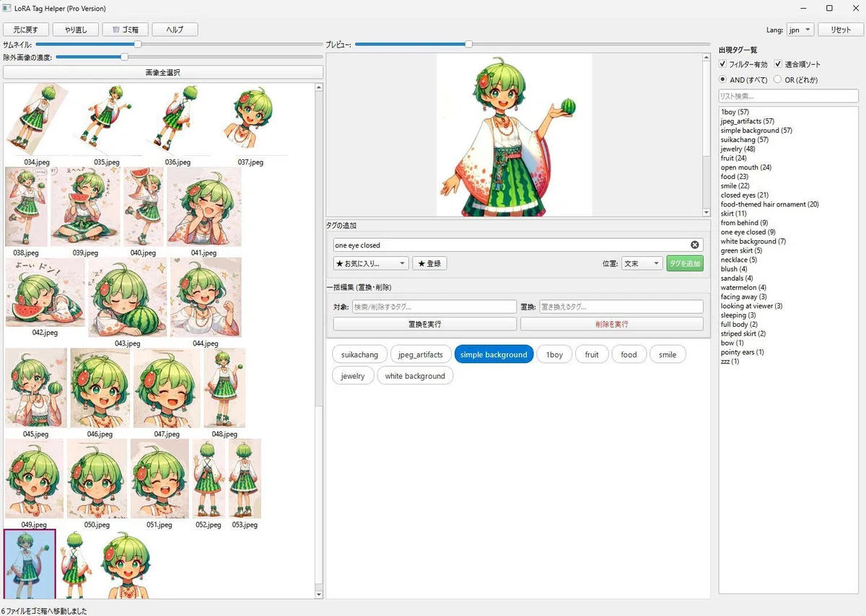This screenshot has height=616, width=866.
Task: Click the green タグを追加 button
Action: (685, 263)
